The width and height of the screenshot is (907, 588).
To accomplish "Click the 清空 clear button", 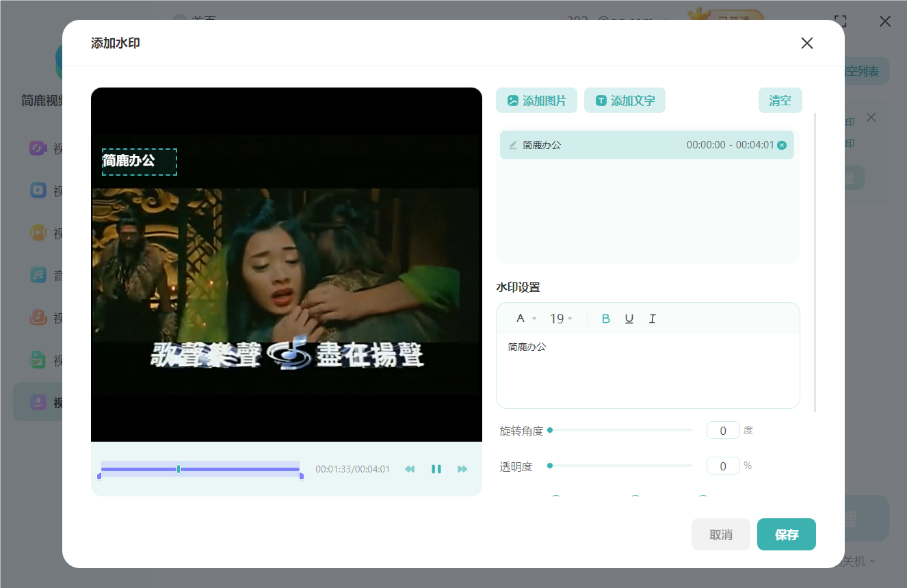I will 780,101.
